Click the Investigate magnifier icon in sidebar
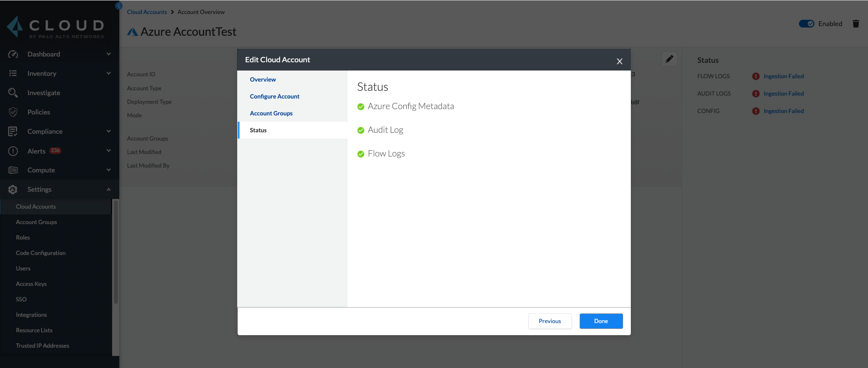Image resolution: width=868 pixels, height=368 pixels. (x=13, y=93)
